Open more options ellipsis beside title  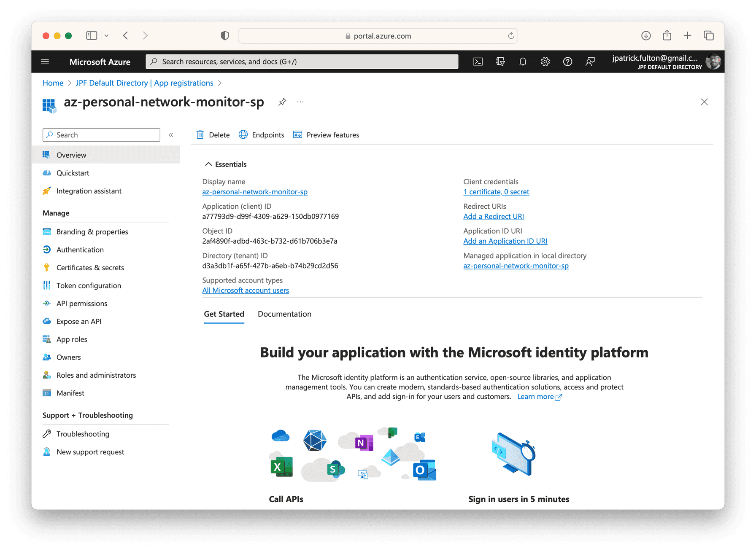[x=300, y=102]
